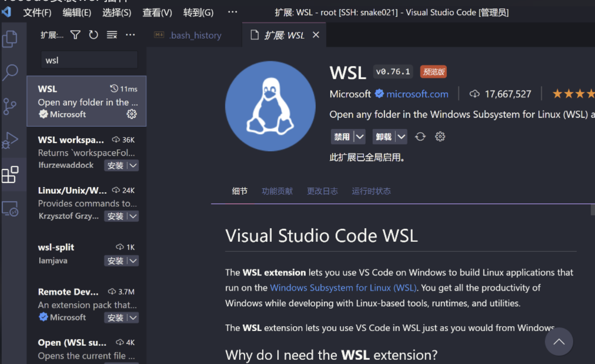Expand the 禁用 dropdown arrow

tap(360, 137)
